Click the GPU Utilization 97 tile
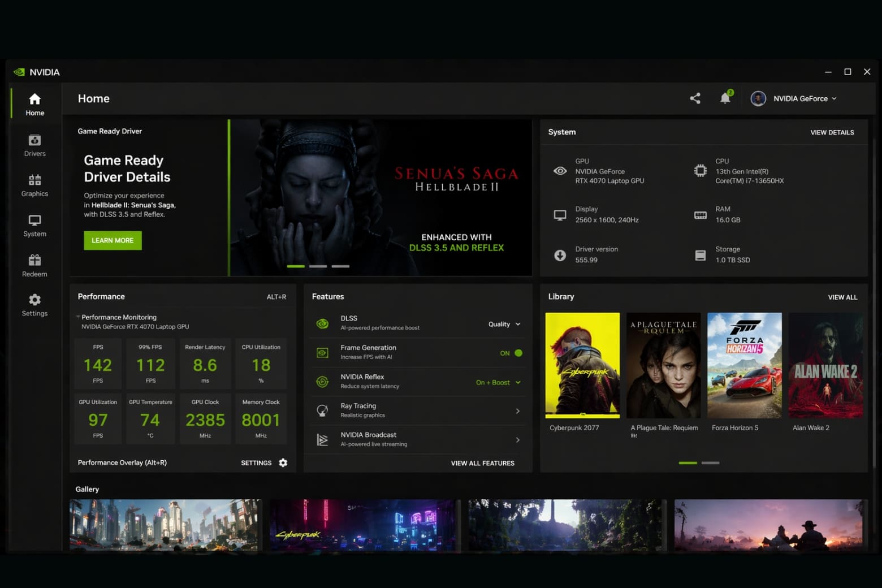Image resolution: width=882 pixels, height=588 pixels. click(x=98, y=418)
